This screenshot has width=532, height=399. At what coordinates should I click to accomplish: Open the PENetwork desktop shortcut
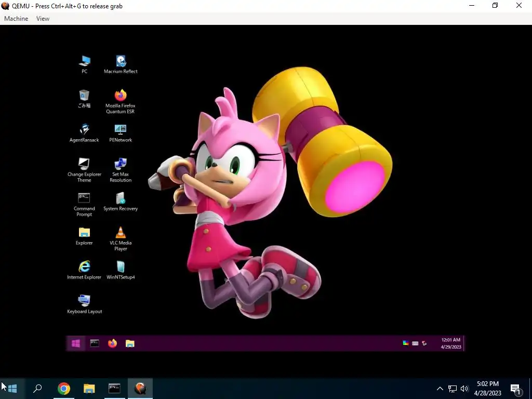coord(121,133)
